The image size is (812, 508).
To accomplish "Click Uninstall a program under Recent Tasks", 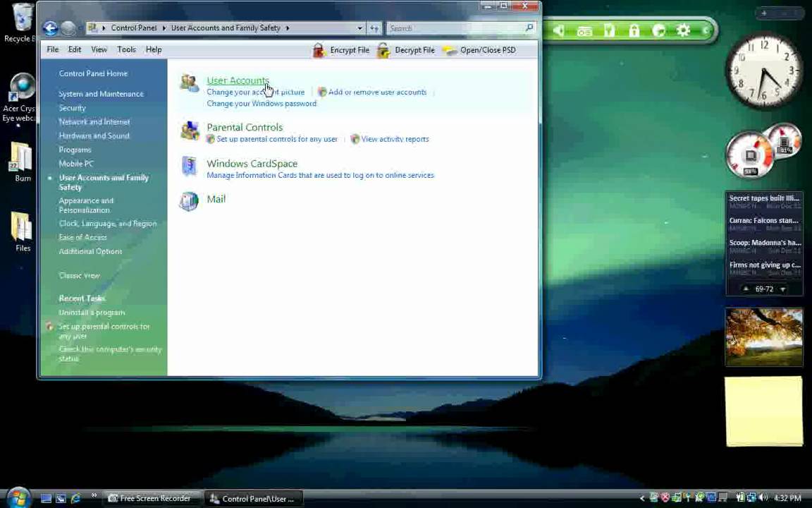I will click(x=92, y=313).
